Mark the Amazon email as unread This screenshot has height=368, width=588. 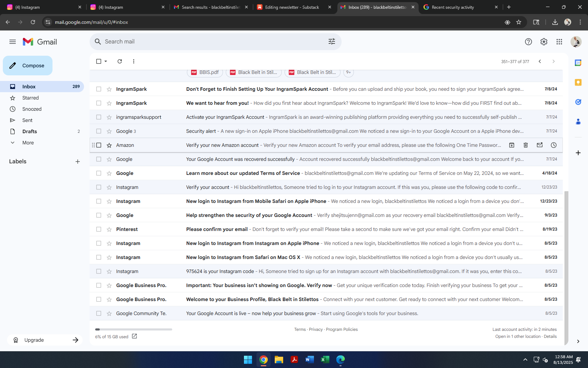(540, 145)
